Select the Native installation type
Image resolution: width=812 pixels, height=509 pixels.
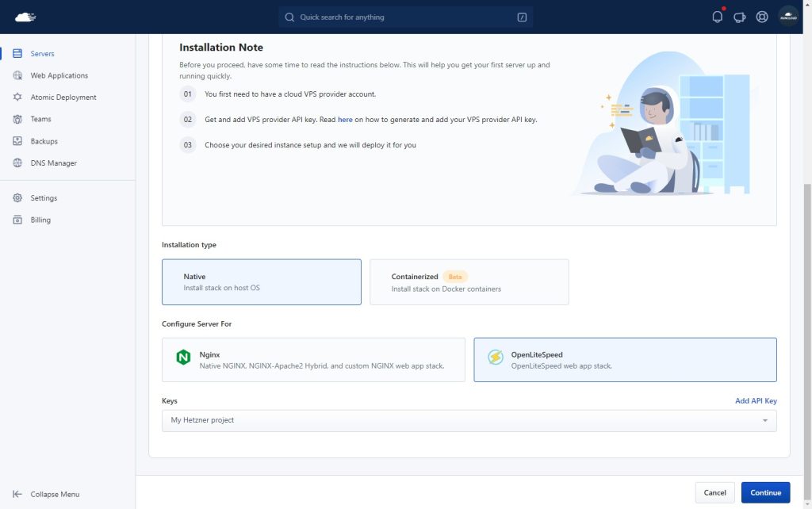click(x=262, y=282)
